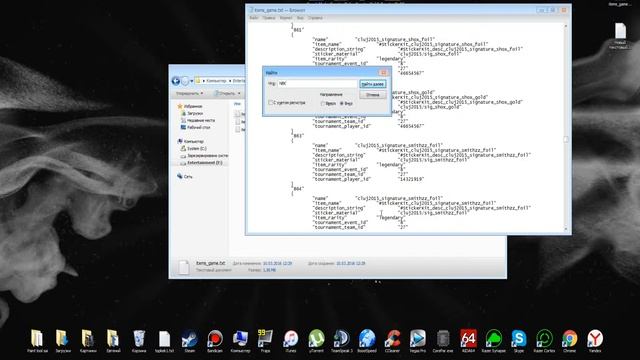
Task: Launch BoostSpeed from the dock
Action: [x=367, y=339]
